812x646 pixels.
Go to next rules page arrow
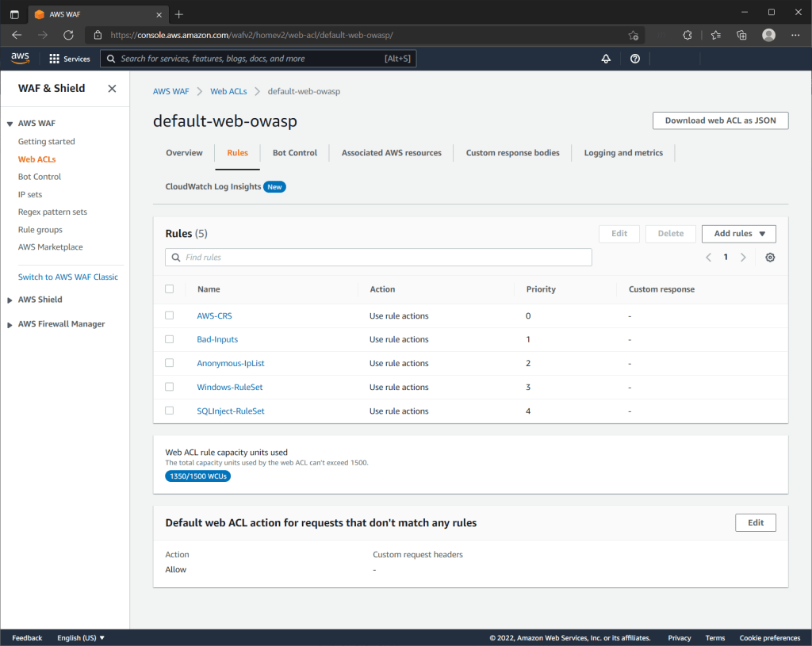743,258
